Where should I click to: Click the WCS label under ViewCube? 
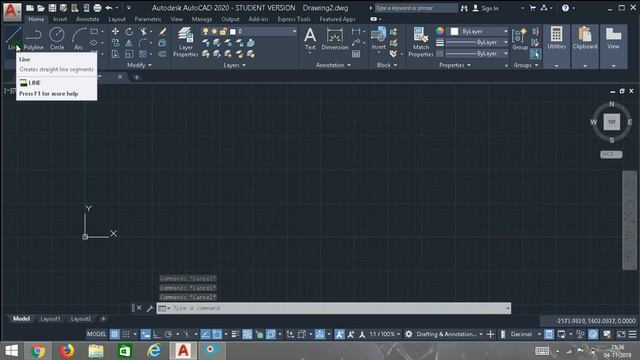tap(611, 154)
